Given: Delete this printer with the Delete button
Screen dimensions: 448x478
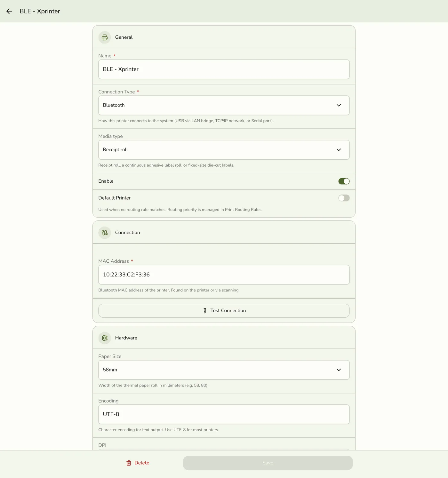Looking at the screenshot, I should click(x=138, y=463).
